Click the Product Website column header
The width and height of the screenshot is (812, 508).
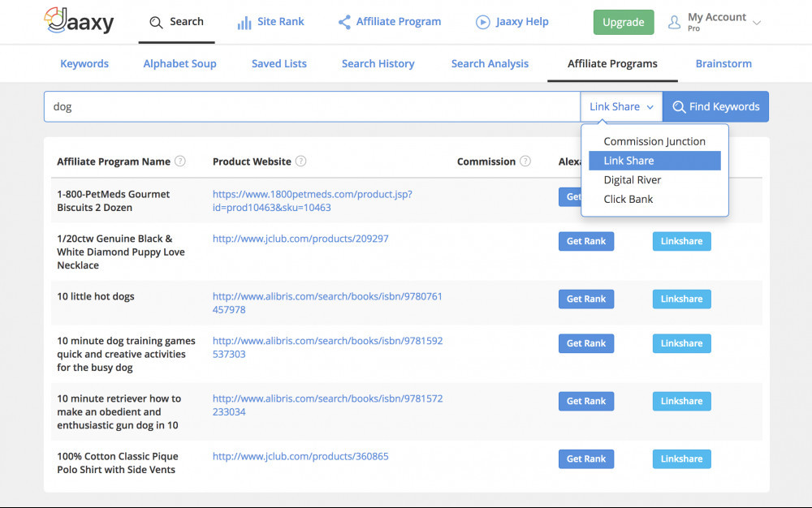point(252,161)
